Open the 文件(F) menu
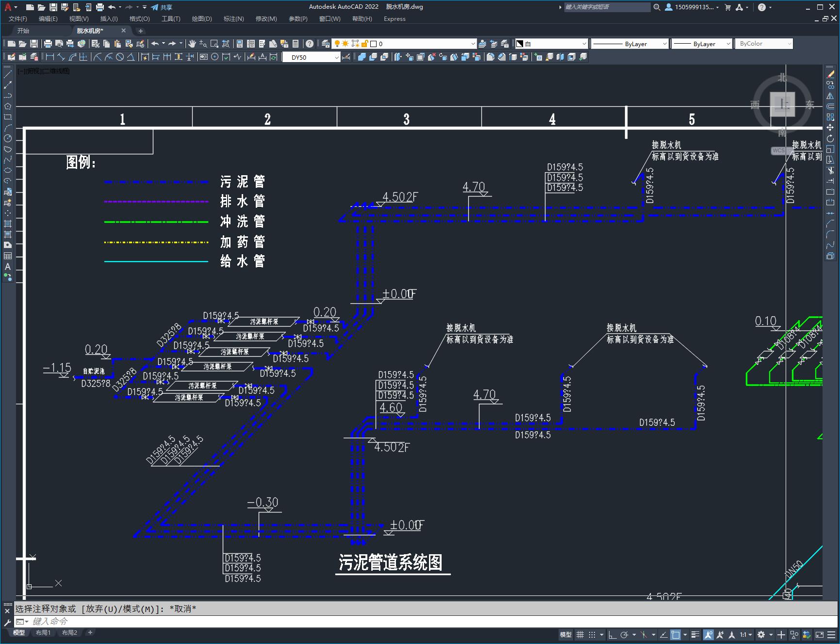Image resolution: width=840 pixels, height=644 pixels. coord(18,19)
